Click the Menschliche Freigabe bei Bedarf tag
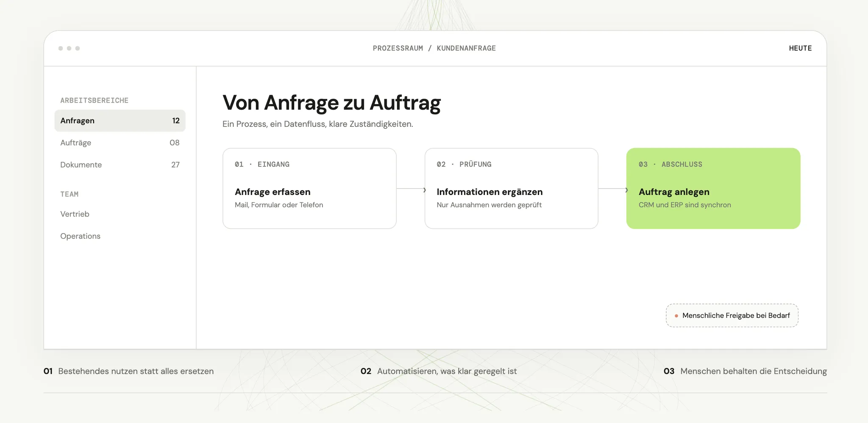The height and width of the screenshot is (423, 868). pyautogui.click(x=732, y=315)
